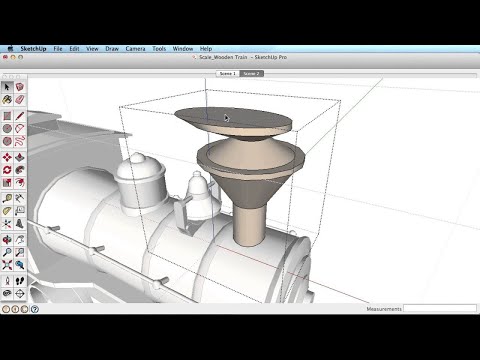Image resolution: width=480 pixels, height=360 pixels.
Task: Select the Move tool
Action: click(x=7, y=157)
